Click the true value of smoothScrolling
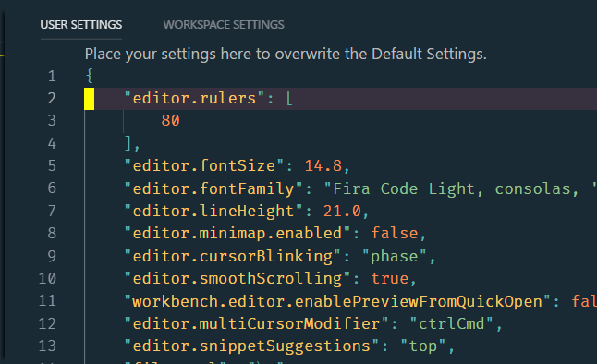 pos(390,279)
